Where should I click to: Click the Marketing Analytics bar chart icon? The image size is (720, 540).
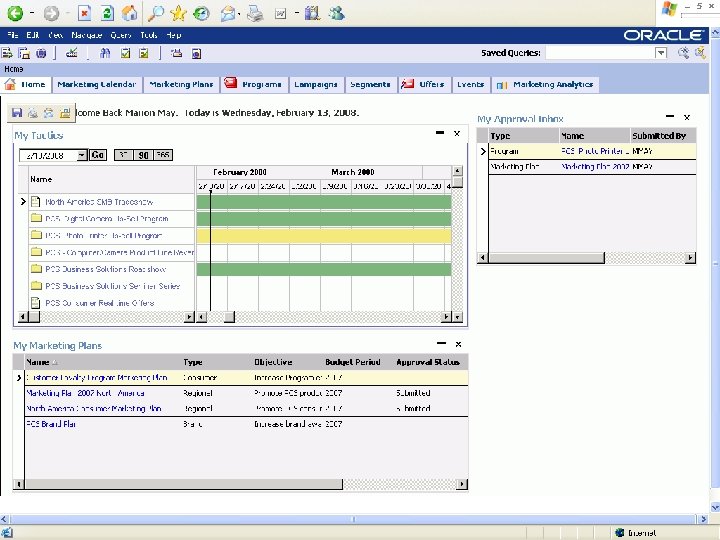coord(502,85)
